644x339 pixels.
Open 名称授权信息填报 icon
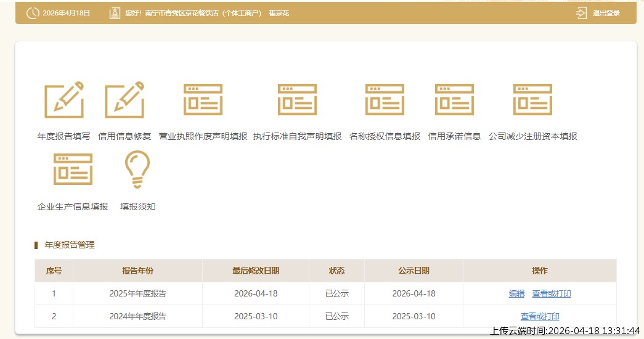(385, 100)
